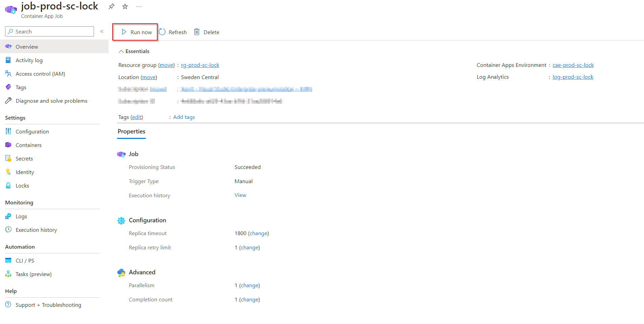644x324 pixels.
Task: Open Overview in the sidebar
Action: (54, 47)
